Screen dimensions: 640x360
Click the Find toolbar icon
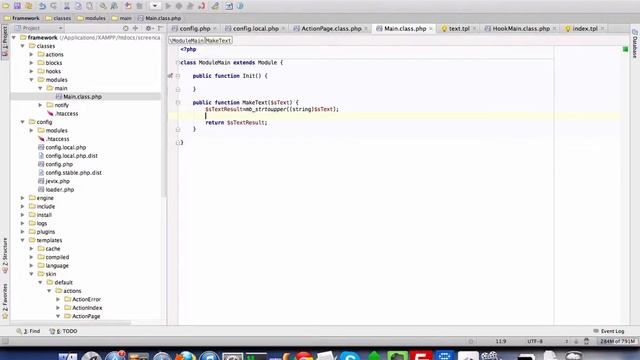[103, 6]
